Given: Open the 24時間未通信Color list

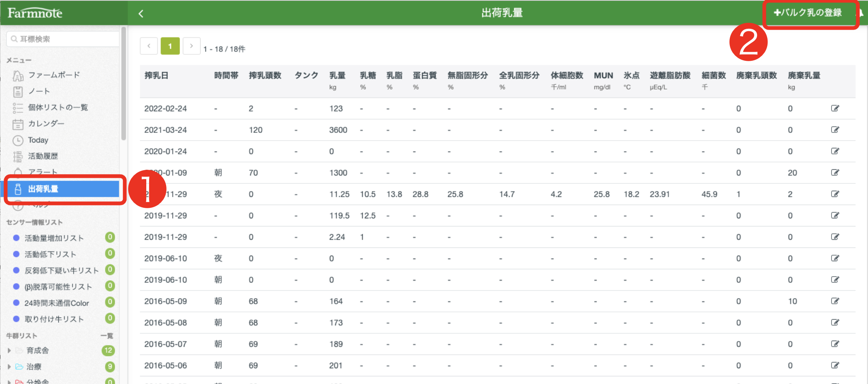Looking at the screenshot, I should tap(56, 303).
